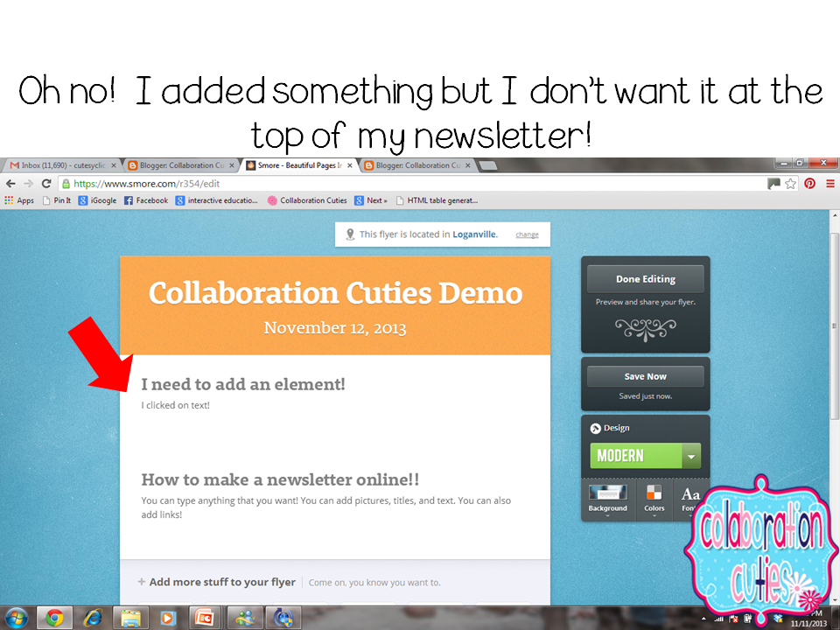Expand the Background options chevron

tap(607, 514)
